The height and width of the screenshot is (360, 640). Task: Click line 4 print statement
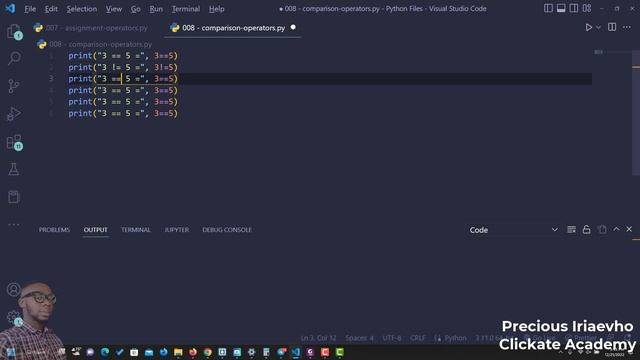[123, 90]
